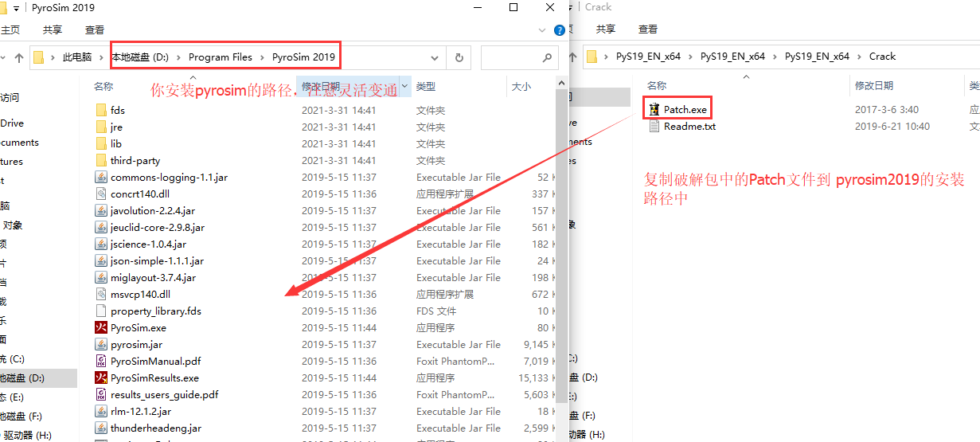Select jscience-1.0.4.jar file icon
The height and width of the screenshot is (442, 980).
[101, 244]
